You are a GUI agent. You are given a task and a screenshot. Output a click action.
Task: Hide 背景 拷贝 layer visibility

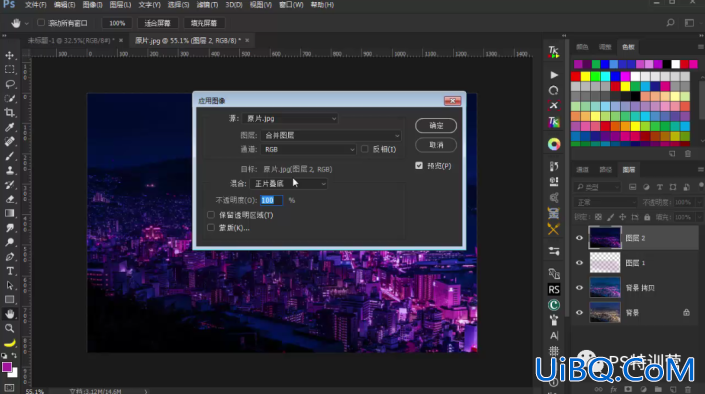coord(580,288)
